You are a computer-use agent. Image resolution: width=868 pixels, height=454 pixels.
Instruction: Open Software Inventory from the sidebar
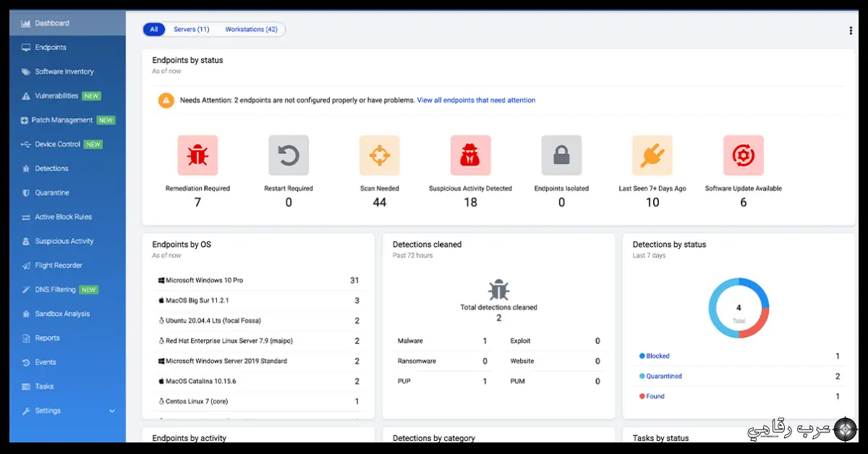coord(64,72)
